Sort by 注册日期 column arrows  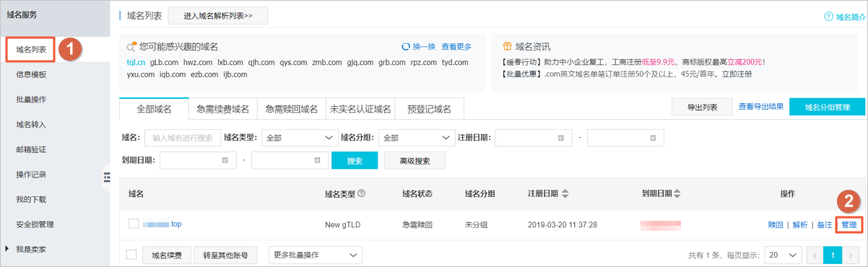pos(565,193)
